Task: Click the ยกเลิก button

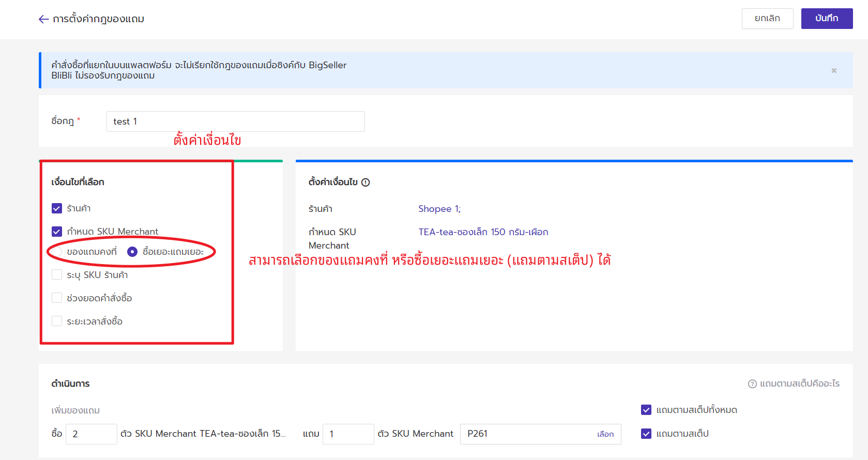Action: click(x=767, y=19)
